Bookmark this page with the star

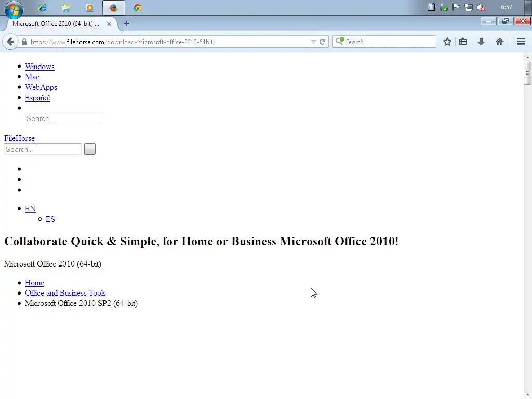pyautogui.click(x=447, y=42)
